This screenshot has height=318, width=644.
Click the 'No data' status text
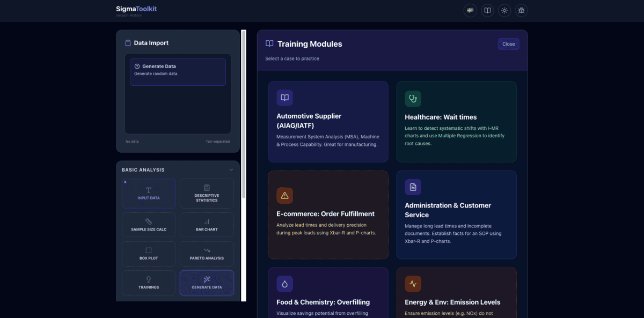(x=132, y=142)
